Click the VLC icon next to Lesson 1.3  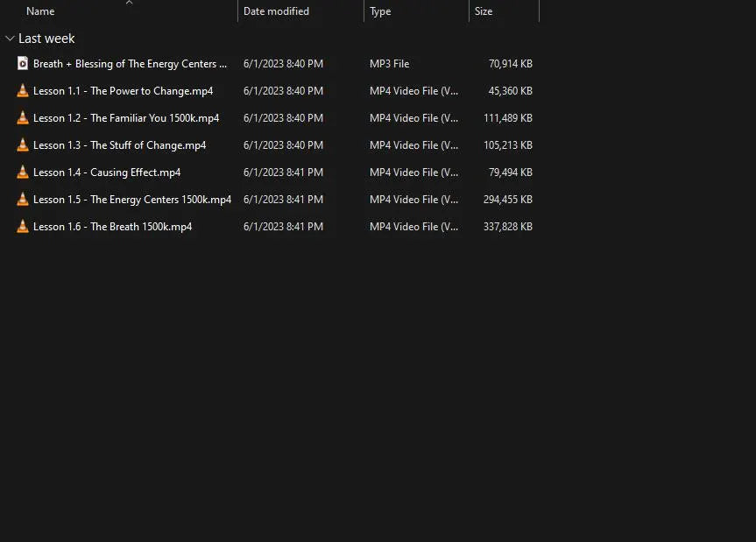[x=23, y=144]
